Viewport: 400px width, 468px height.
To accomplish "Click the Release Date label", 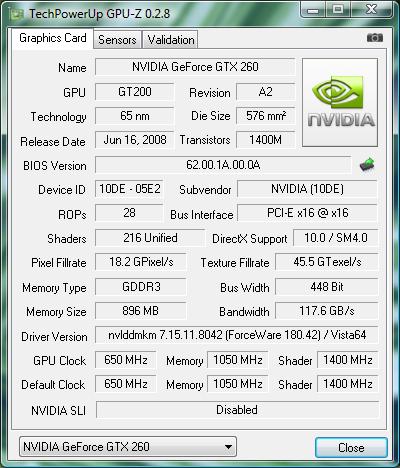I will coord(53,142).
